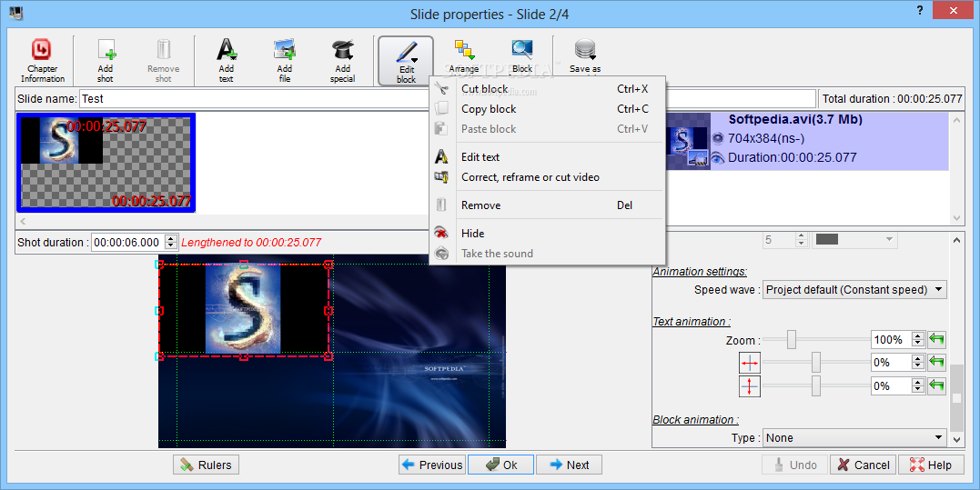
Task: Confirm with the Ok button
Action: pos(501,465)
